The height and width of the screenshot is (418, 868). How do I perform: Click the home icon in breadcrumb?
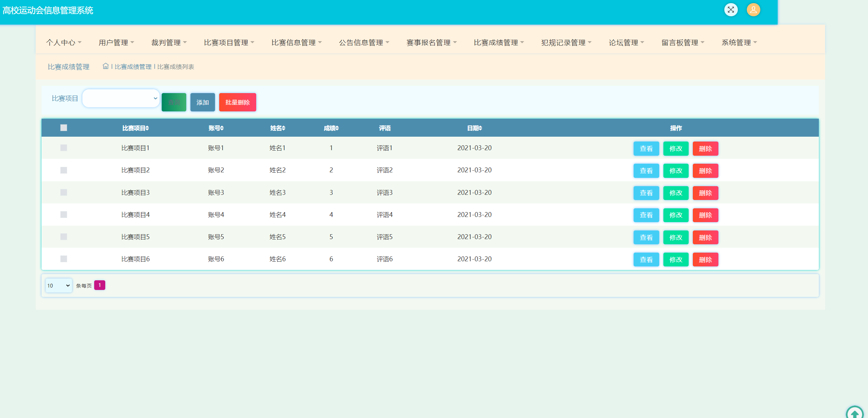[x=106, y=66]
